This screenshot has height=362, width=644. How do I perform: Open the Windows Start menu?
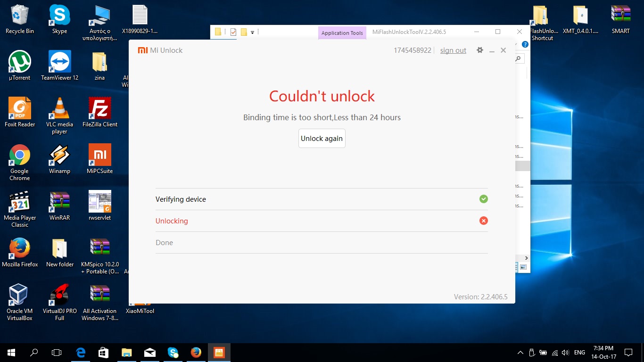coord(11,352)
